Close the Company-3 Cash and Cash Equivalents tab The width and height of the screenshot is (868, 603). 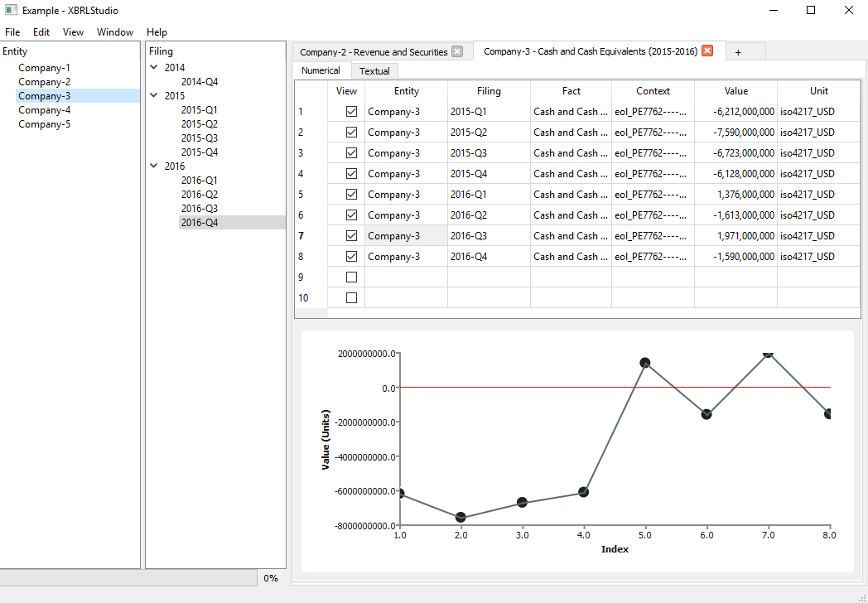[x=707, y=51]
